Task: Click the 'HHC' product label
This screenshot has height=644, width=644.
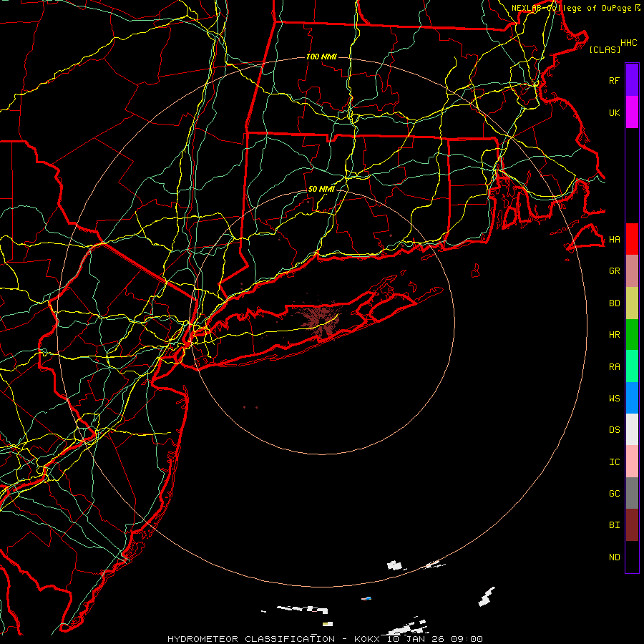Action: [x=628, y=43]
